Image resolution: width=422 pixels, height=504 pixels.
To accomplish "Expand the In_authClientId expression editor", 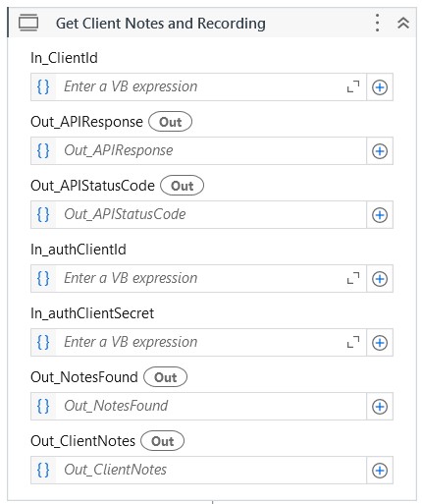I will [x=353, y=278].
